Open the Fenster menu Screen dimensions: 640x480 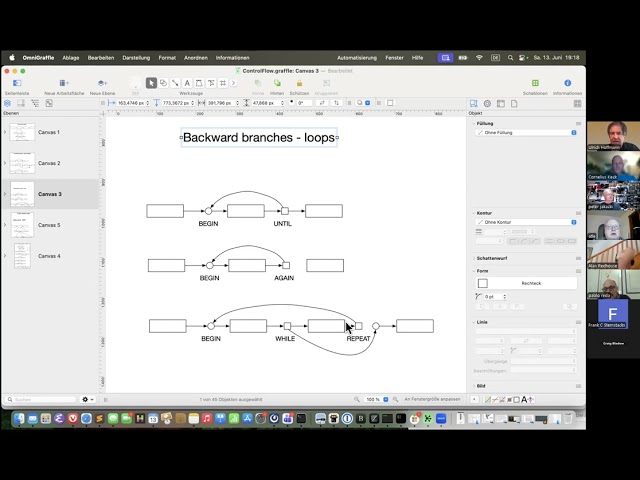[394, 58]
